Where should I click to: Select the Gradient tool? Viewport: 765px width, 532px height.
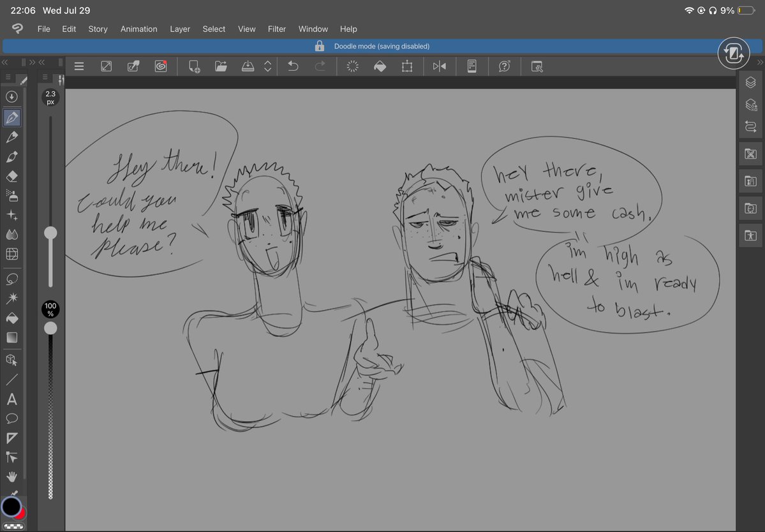click(x=11, y=337)
